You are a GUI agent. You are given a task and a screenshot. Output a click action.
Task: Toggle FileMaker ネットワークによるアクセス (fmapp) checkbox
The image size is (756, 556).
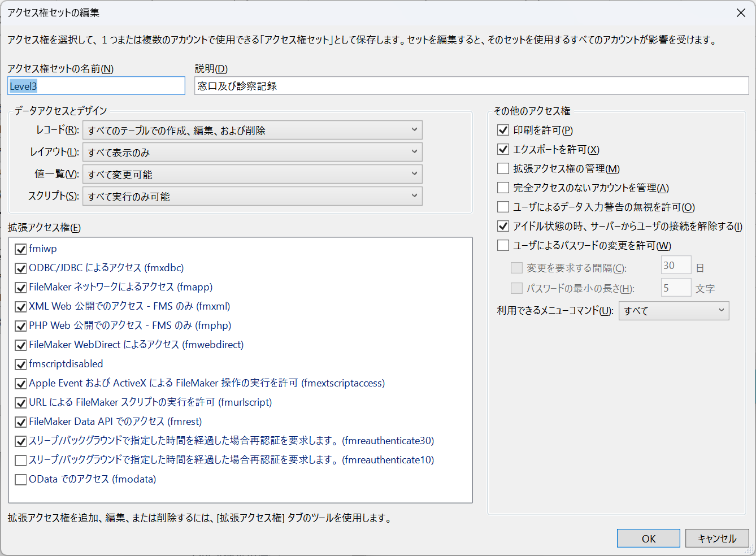[21, 288]
